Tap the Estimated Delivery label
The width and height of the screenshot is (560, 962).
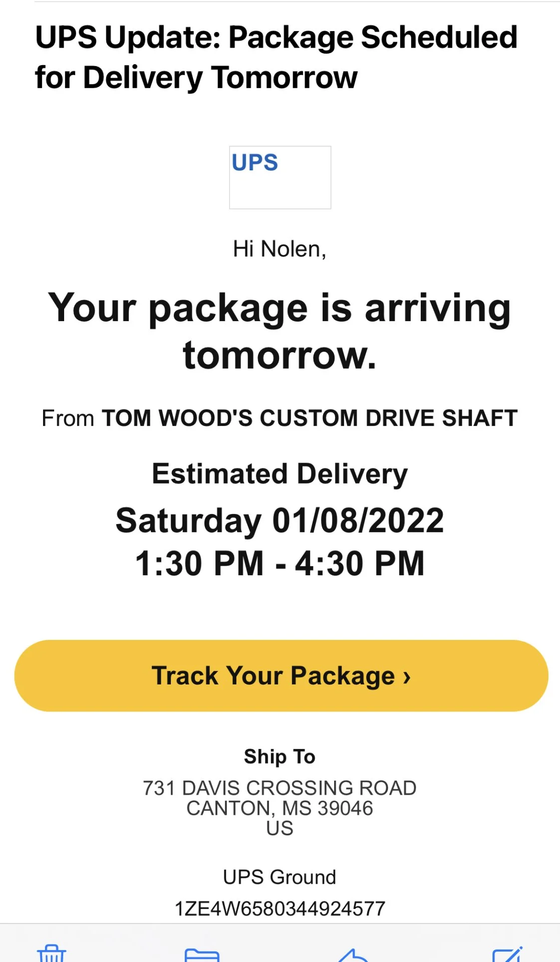(x=279, y=474)
